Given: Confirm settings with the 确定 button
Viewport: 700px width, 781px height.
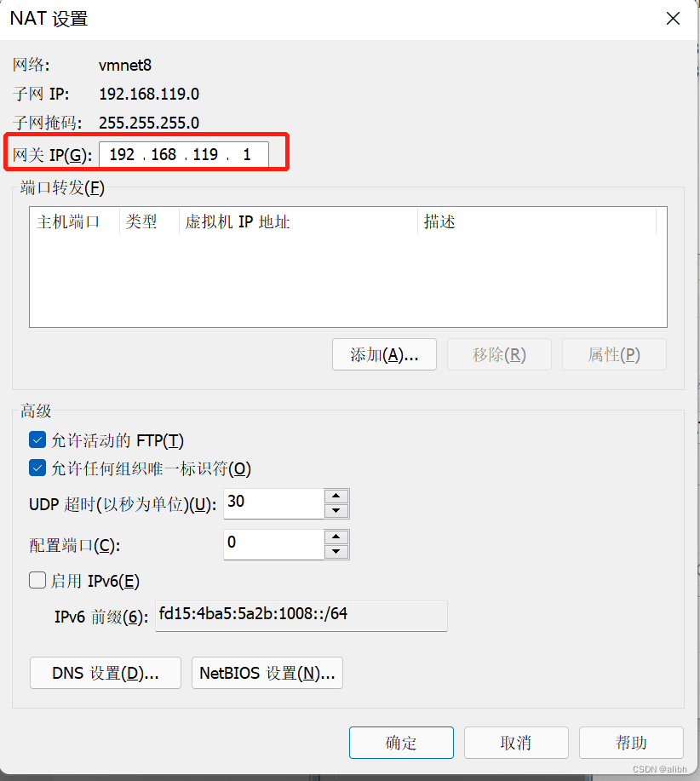Looking at the screenshot, I should (x=400, y=742).
